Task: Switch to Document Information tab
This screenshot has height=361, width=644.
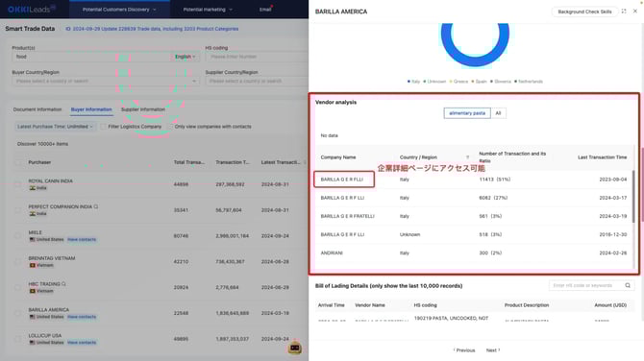Action: click(37, 109)
